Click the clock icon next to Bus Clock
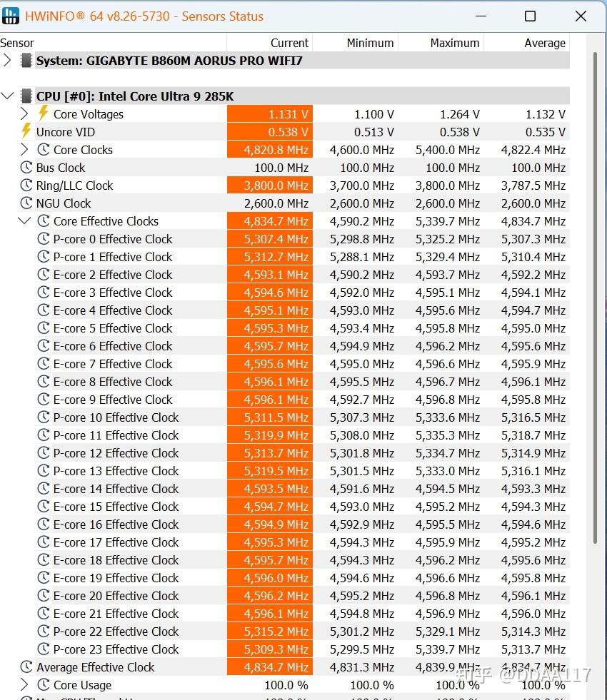 tap(26, 168)
